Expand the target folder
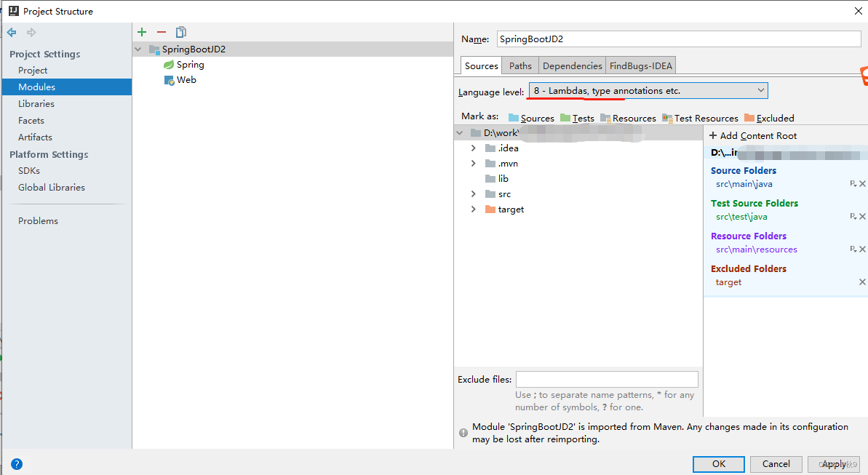Image resolution: width=868 pixels, height=475 pixels. 474,209
